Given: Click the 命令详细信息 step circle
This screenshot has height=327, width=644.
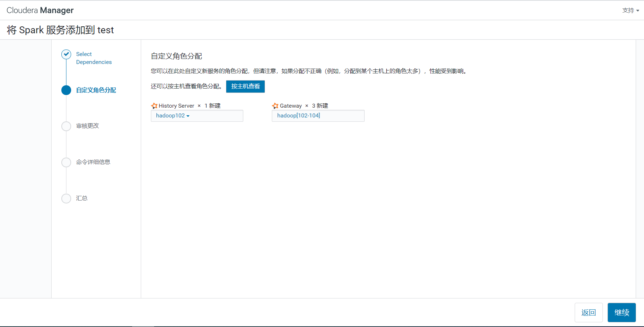Looking at the screenshot, I should click(66, 162).
